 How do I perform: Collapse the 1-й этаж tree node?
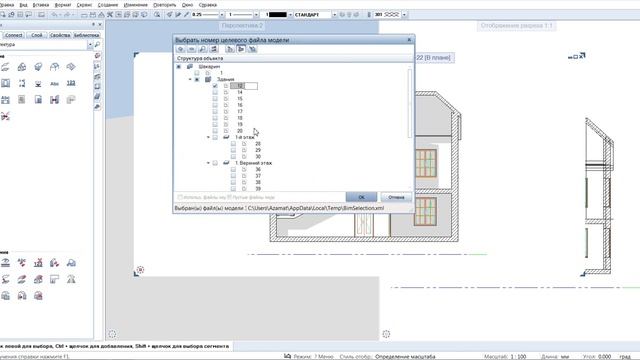[208, 138]
